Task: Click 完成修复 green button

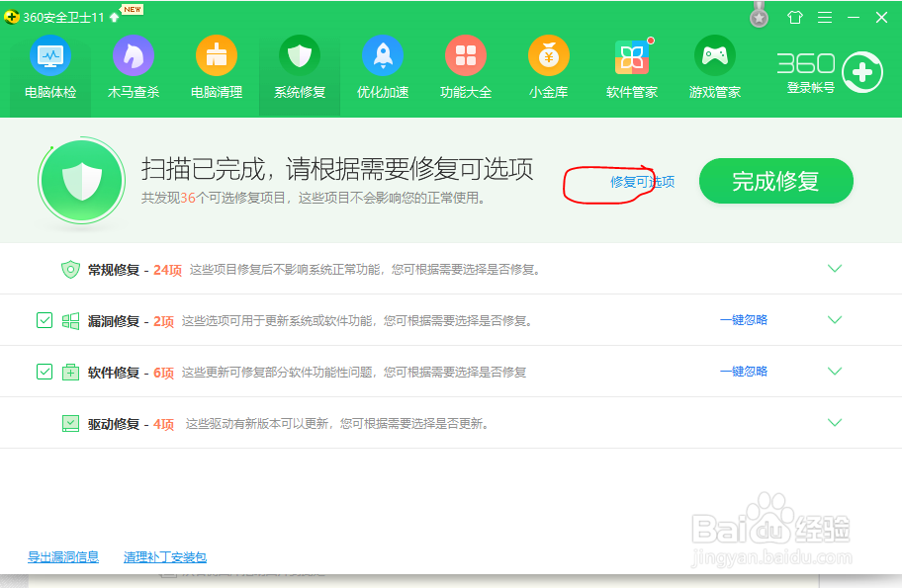Action: pos(776,181)
